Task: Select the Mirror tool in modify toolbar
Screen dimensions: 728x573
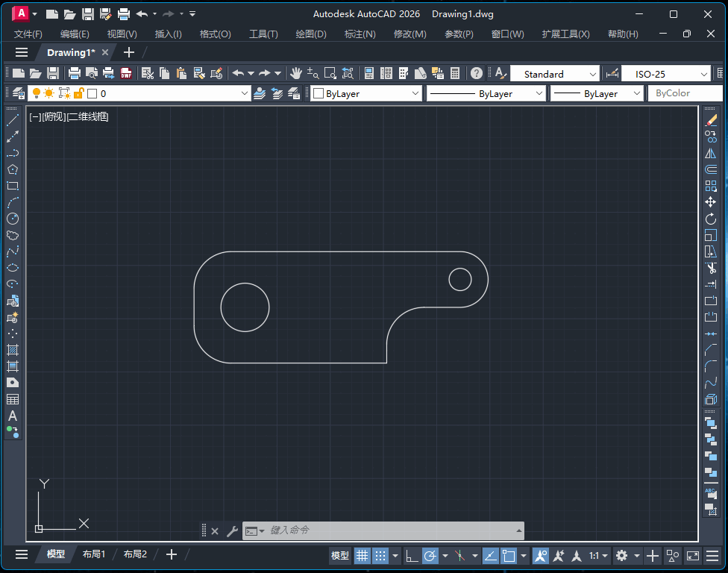Action: 710,153
